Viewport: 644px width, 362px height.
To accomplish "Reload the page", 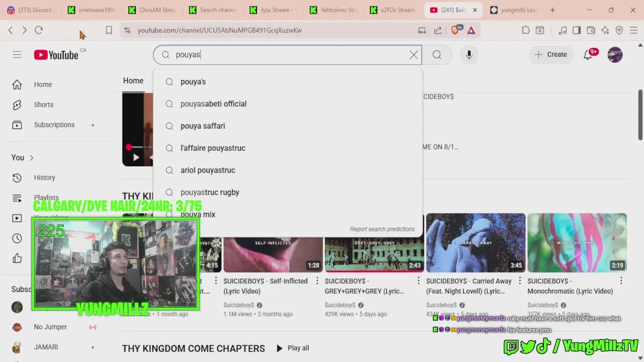I will click(x=39, y=30).
